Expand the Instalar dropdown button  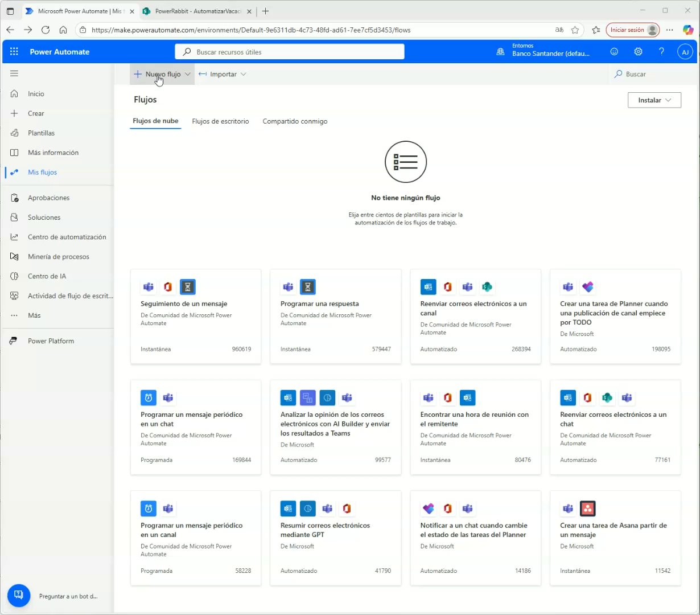click(654, 100)
